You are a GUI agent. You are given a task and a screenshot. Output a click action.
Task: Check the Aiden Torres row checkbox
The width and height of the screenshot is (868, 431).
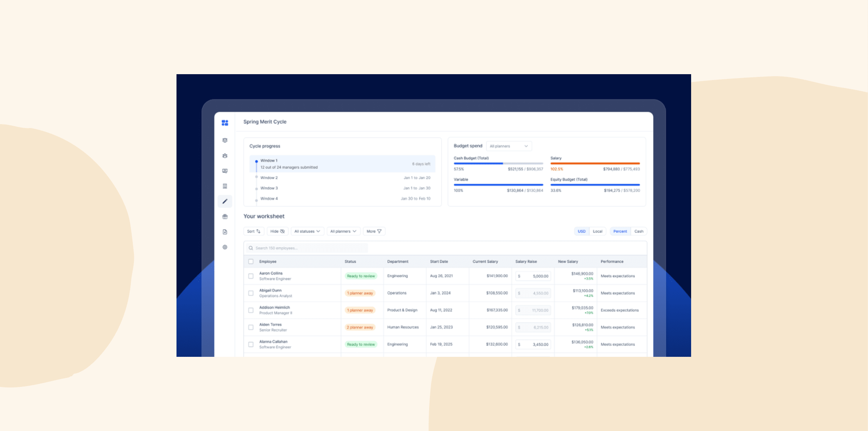pyautogui.click(x=251, y=327)
